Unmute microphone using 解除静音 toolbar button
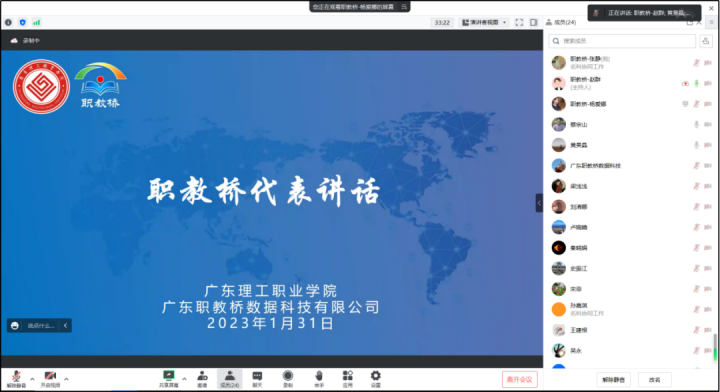Viewport: 720px width, 392px height. [x=16, y=379]
